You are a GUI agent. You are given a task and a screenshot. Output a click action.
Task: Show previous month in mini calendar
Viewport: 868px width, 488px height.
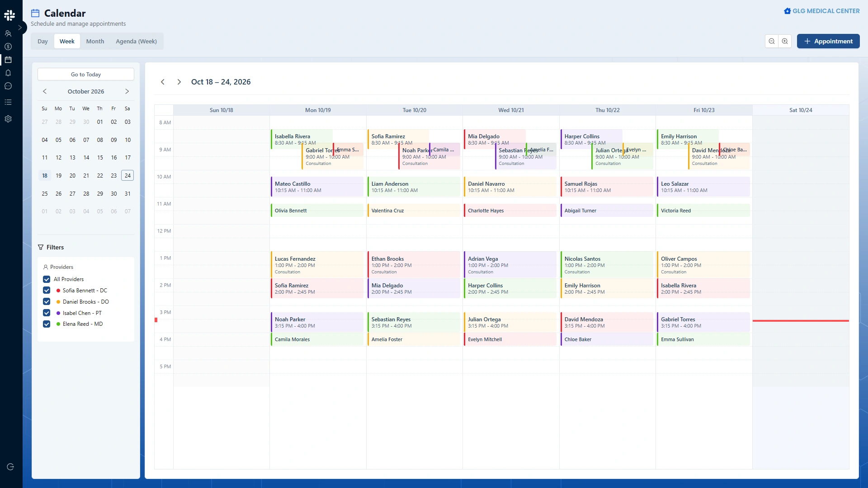45,91
